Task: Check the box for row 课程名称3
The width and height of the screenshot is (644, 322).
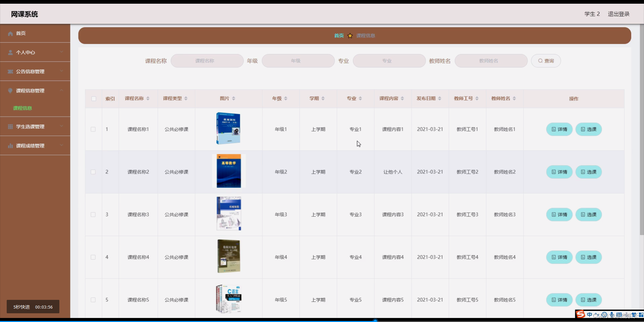Action: (x=93, y=215)
